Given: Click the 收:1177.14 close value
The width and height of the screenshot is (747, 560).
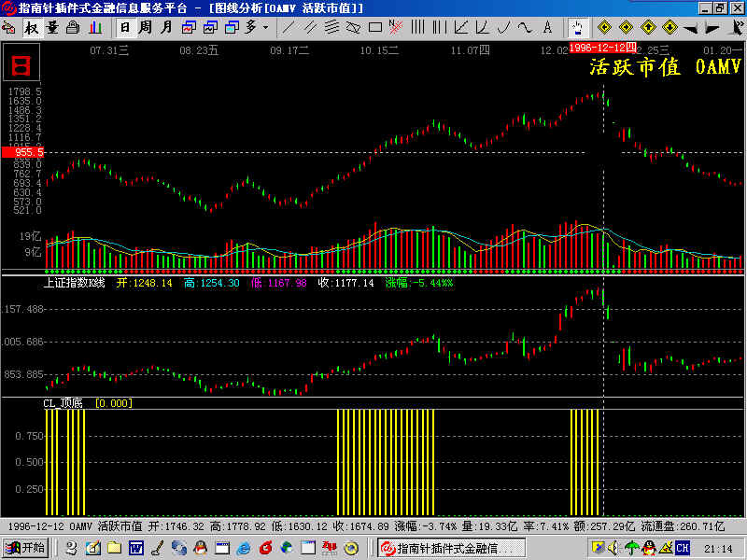Looking at the screenshot, I should 345,283.
